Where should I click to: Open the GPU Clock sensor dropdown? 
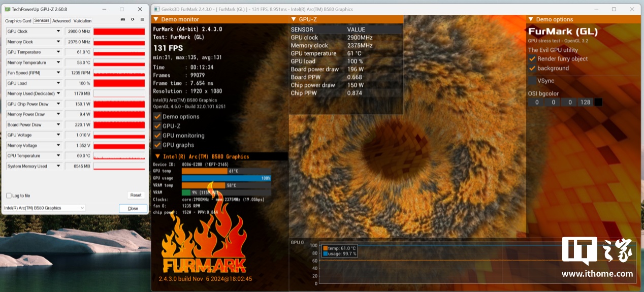tap(58, 31)
